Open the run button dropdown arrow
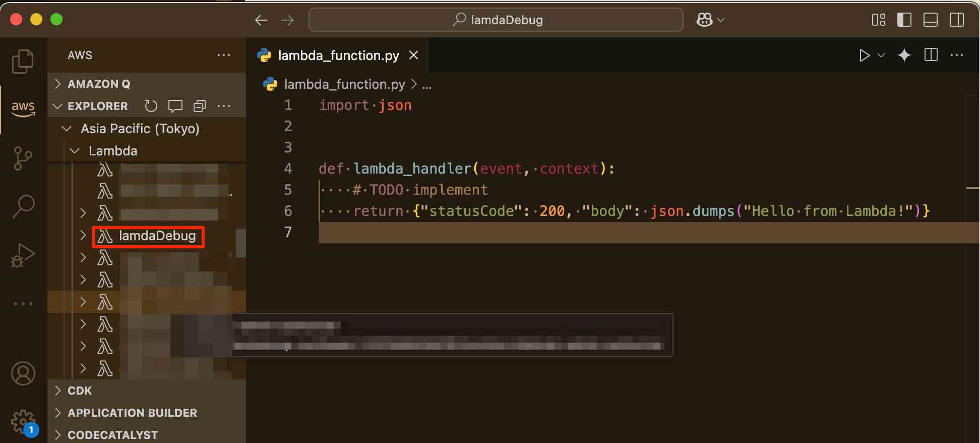The width and height of the screenshot is (980, 443). pyautogui.click(x=881, y=56)
